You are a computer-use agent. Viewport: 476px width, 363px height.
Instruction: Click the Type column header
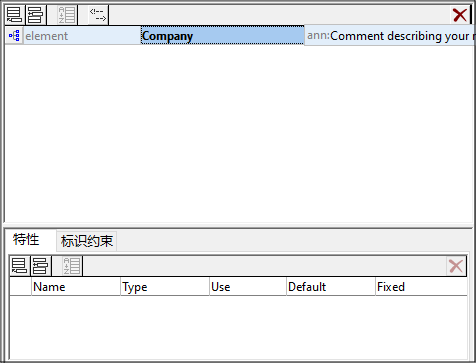pos(165,287)
